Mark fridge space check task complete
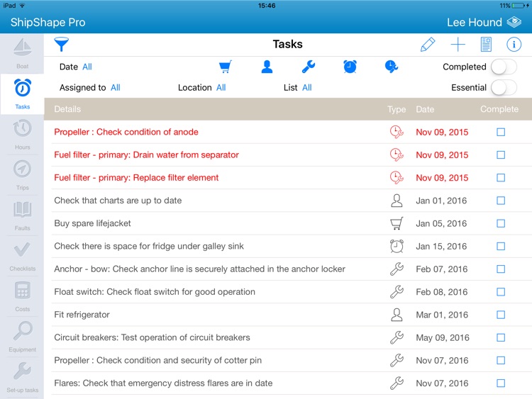Screen dimensions: 532x399 [501, 246]
